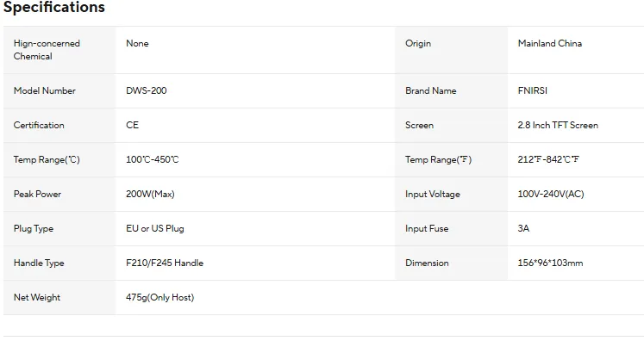Click the Mainland China origin value
Viewport: 644px width, 347px height.
[x=549, y=43]
